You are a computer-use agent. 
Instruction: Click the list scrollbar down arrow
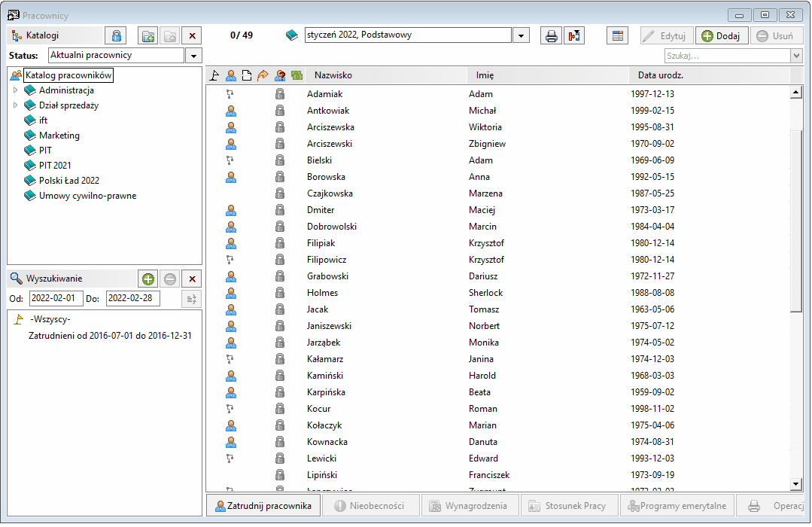coord(796,484)
